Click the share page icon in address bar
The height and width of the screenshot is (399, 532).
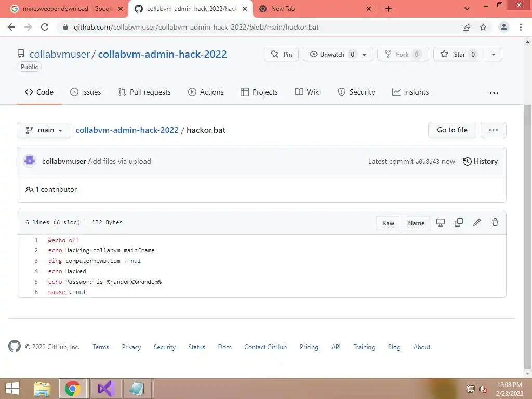[x=467, y=27]
